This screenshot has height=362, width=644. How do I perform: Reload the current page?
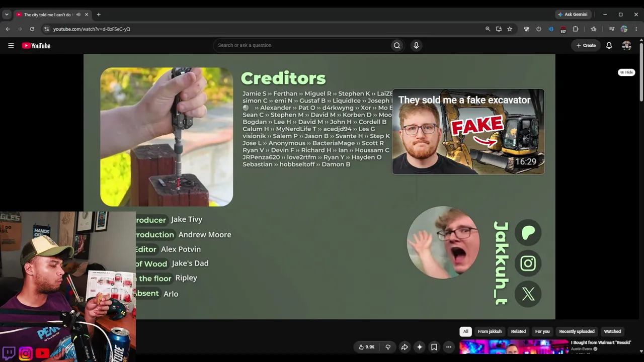(x=32, y=29)
